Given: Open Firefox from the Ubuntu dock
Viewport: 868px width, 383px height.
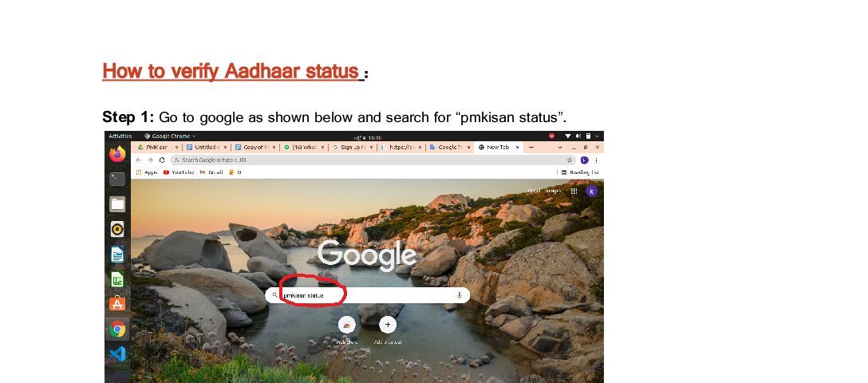Looking at the screenshot, I should tap(117, 154).
